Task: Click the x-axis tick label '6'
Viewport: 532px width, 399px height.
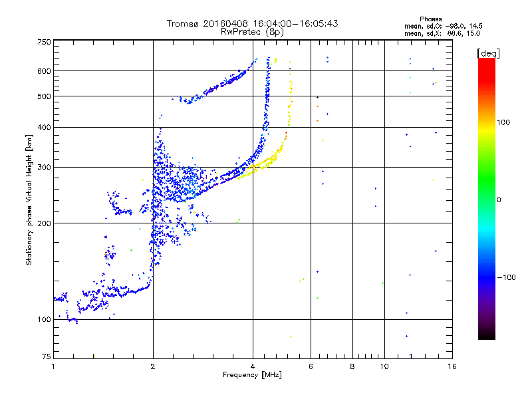Action: (x=311, y=366)
